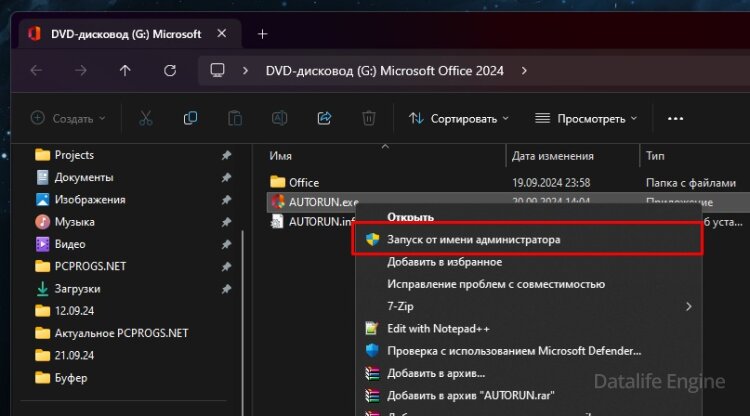Select Запуск от имени администратора

tap(473, 240)
